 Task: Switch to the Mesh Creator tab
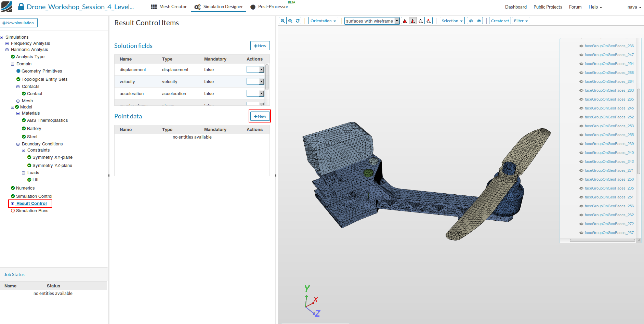(x=169, y=7)
